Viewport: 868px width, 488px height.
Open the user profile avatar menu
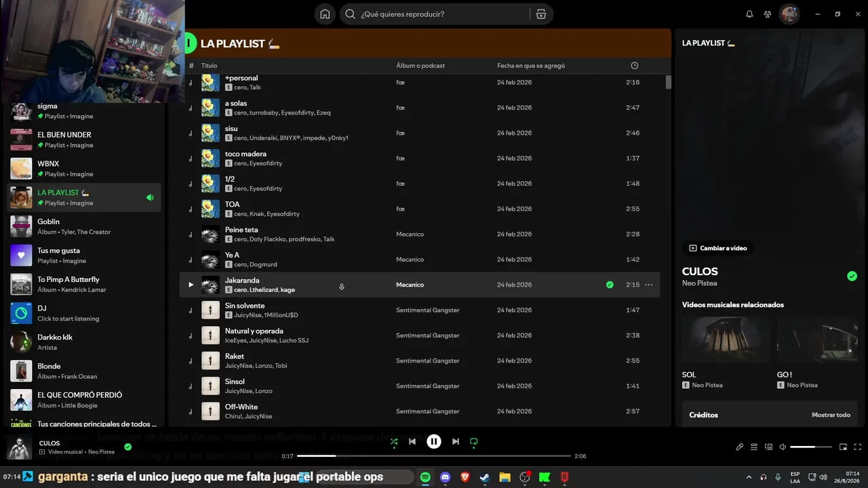(x=789, y=14)
